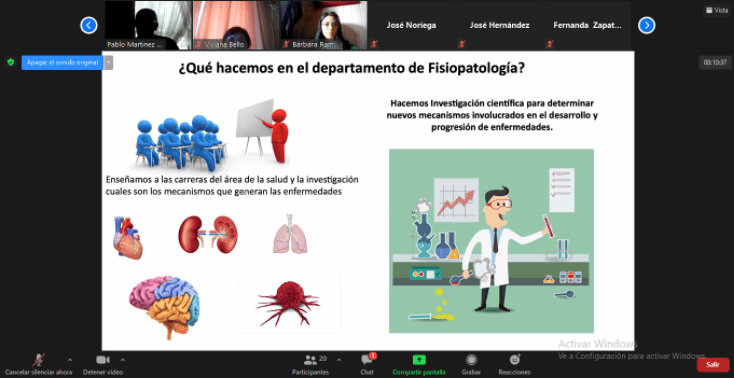Select Bárbara's video thumbnail

pyautogui.click(x=323, y=25)
